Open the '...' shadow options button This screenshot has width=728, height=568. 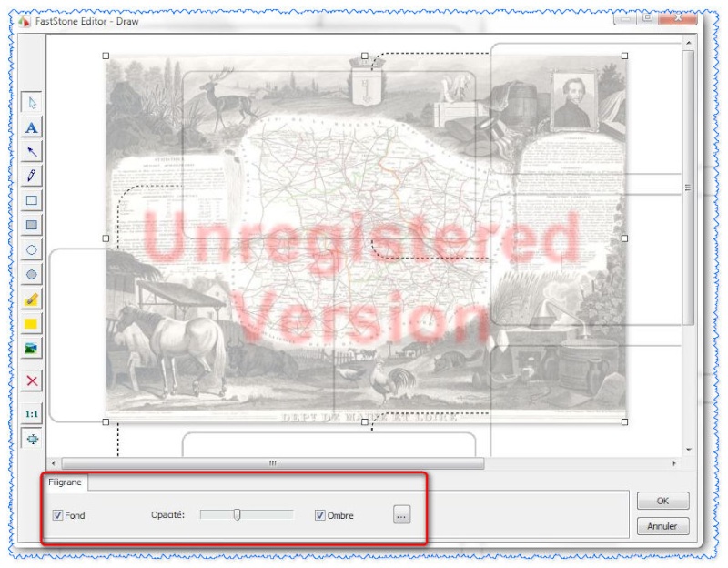[401, 515]
